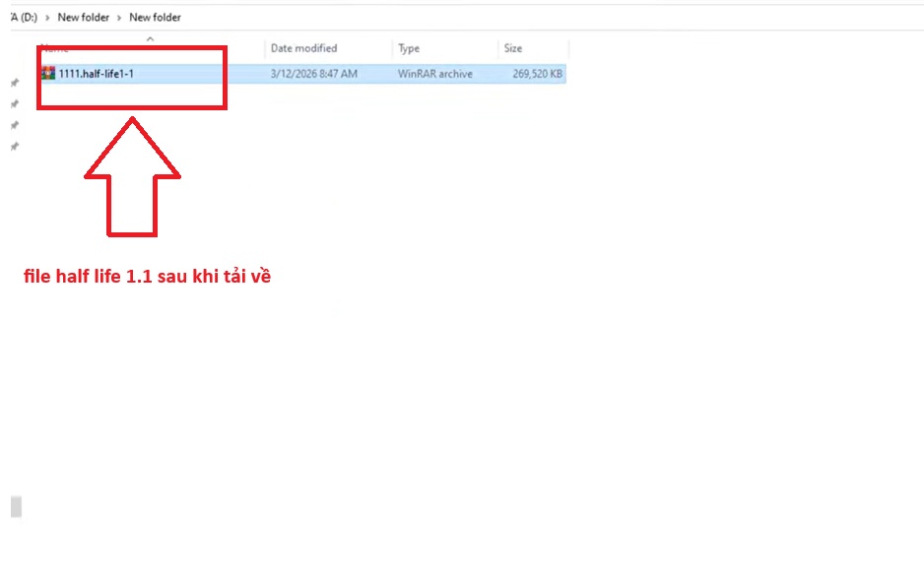
Task: Click the last New folder breadcrumb segment
Action: click(155, 18)
